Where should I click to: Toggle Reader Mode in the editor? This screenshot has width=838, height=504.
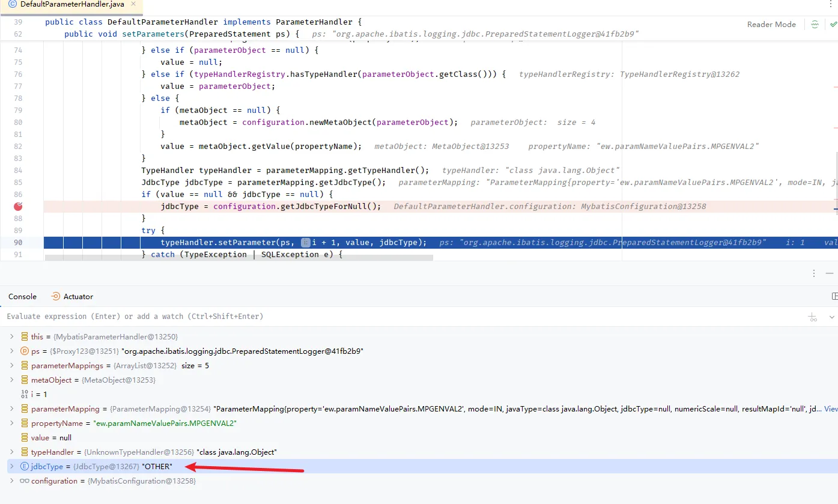coord(771,25)
